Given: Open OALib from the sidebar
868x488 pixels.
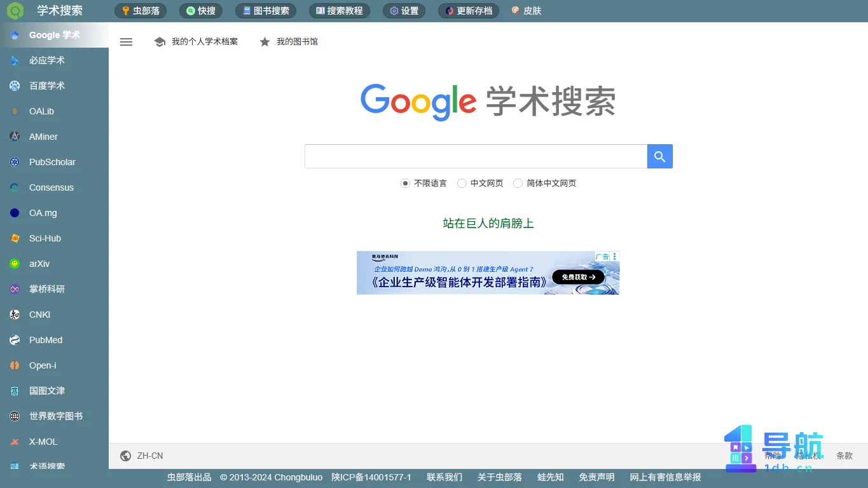Looking at the screenshot, I should [x=54, y=111].
